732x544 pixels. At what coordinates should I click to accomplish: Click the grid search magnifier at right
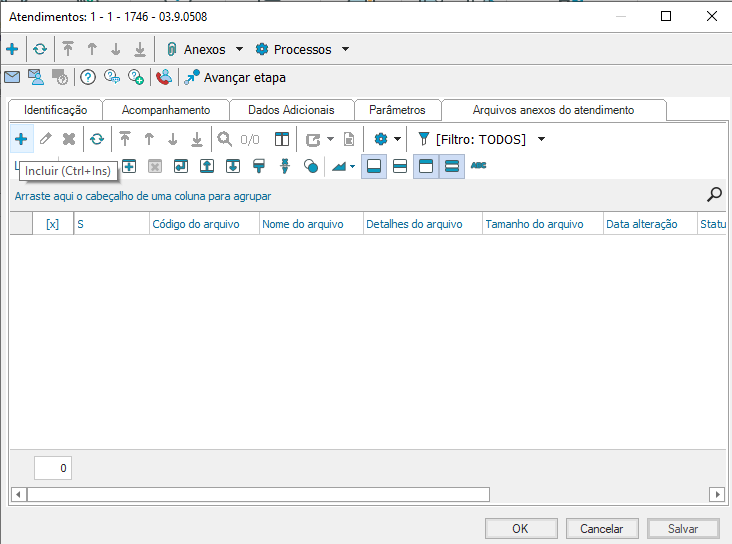(x=714, y=195)
